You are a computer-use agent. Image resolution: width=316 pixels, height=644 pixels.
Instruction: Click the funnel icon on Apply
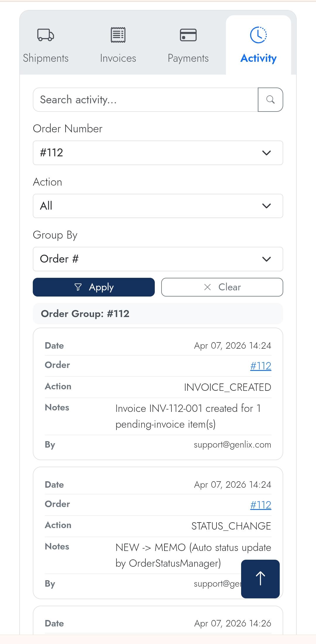click(x=78, y=287)
